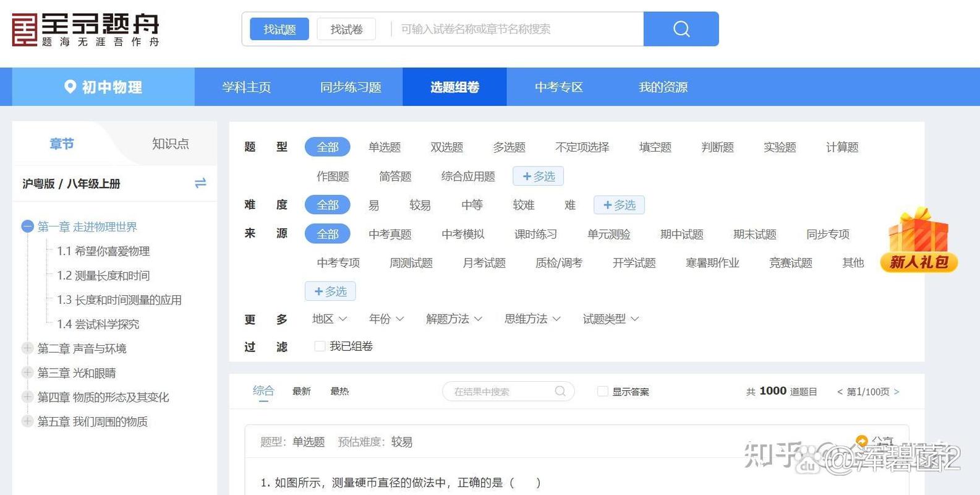Select difficulty 较难
Image resolution: width=980 pixels, height=495 pixels.
(x=524, y=205)
